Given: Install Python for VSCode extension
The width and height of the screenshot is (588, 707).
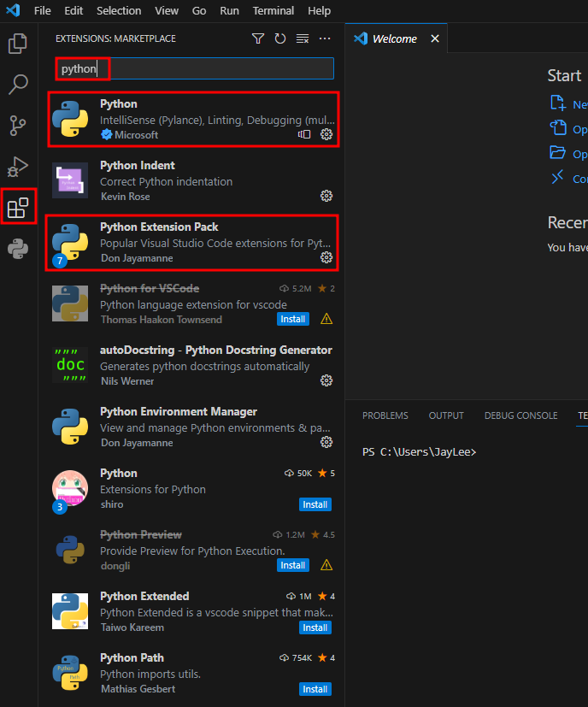Looking at the screenshot, I should (293, 319).
